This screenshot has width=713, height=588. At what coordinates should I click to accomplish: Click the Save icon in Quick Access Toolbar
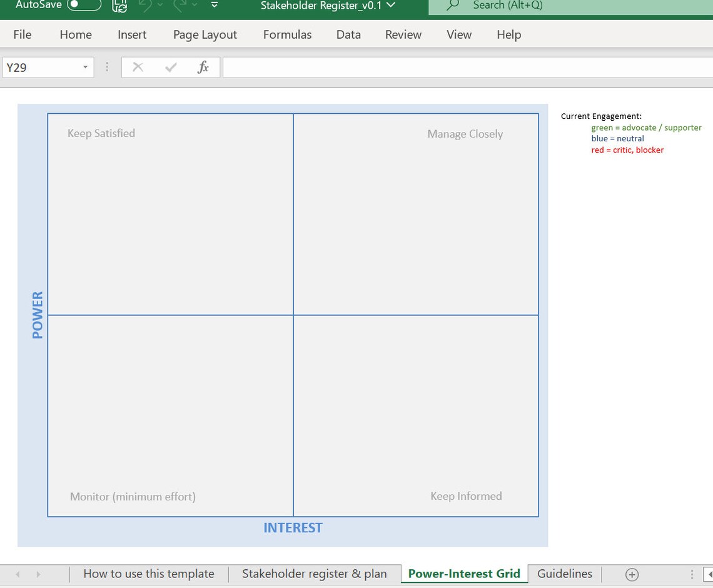pos(119,6)
